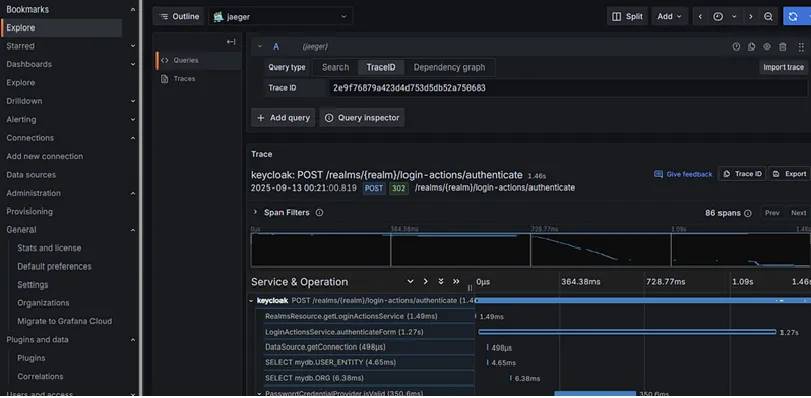Copy trace with Trace ID button
The width and height of the screenshot is (811, 398).
coord(742,174)
